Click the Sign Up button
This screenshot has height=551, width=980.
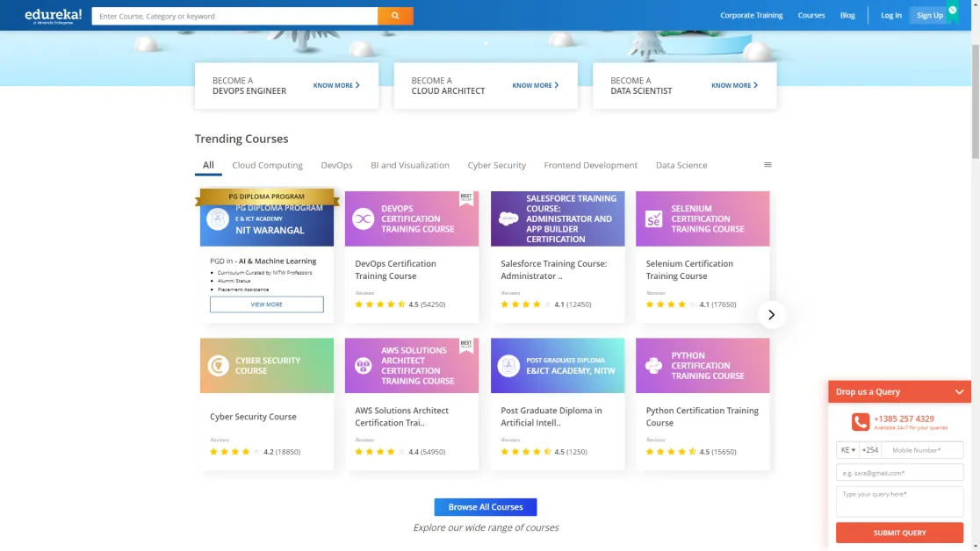click(930, 15)
